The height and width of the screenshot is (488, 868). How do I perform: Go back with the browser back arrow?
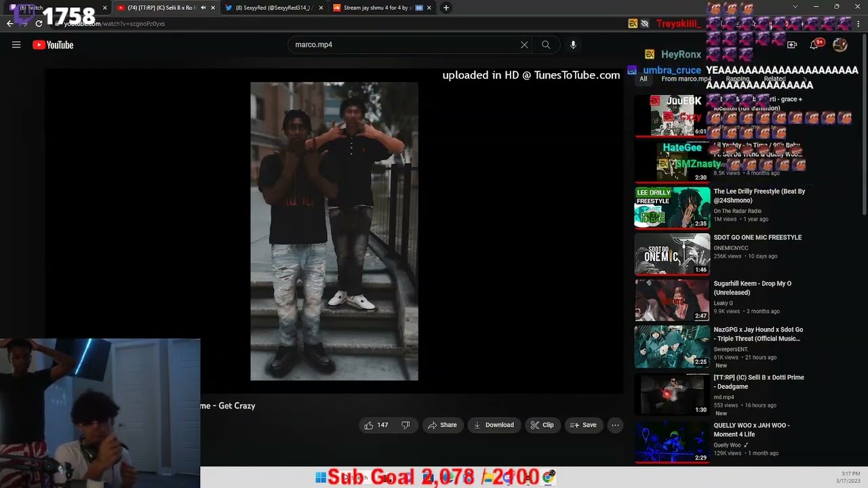(9, 23)
